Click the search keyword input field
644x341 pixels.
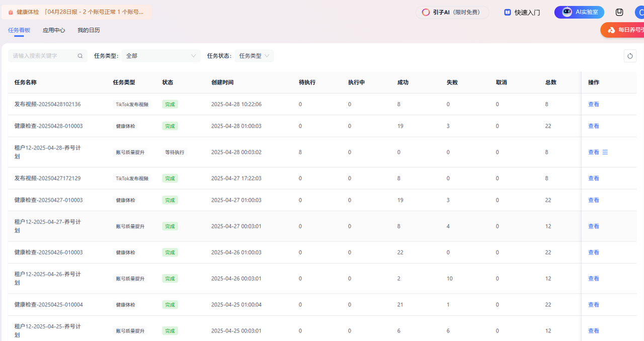[48, 56]
